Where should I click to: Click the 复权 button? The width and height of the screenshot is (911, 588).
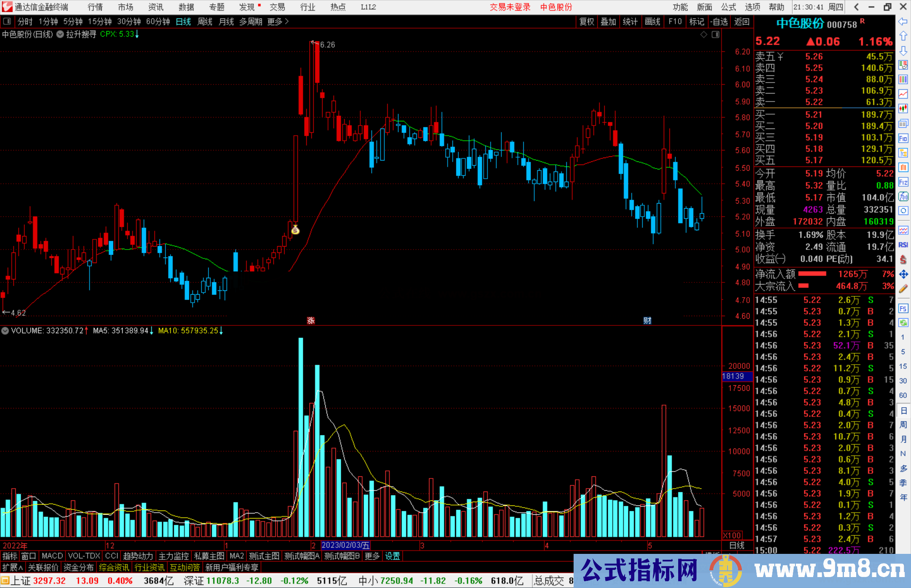(586, 21)
